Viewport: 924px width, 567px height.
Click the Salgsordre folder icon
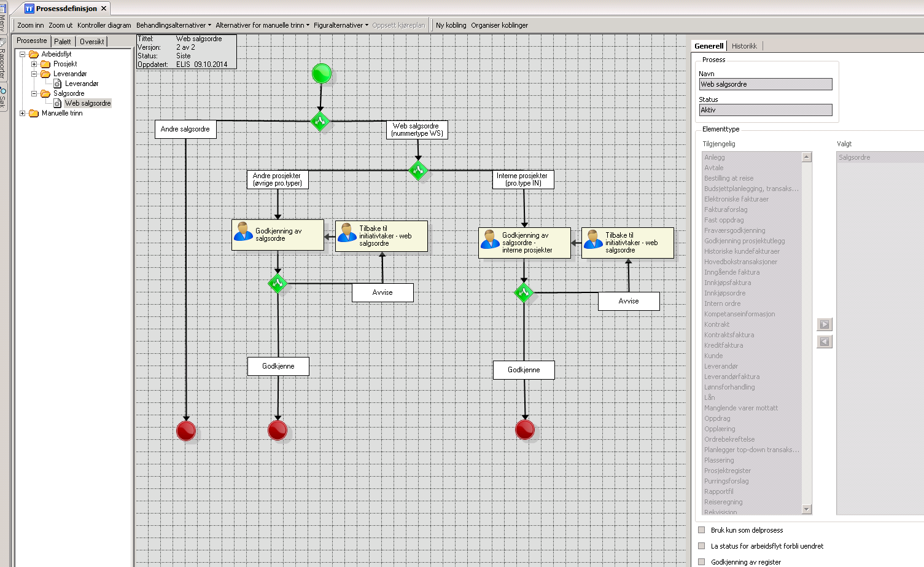coord(45,93)
